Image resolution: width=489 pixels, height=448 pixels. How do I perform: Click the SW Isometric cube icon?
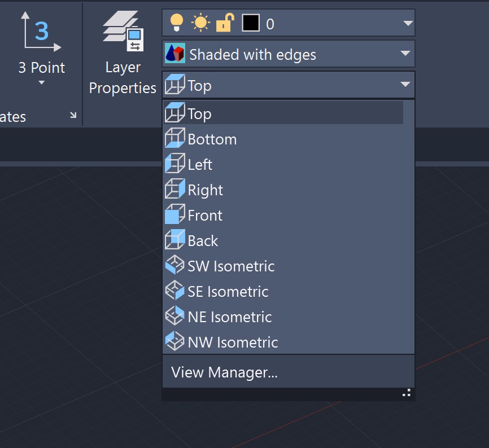point(175,265)
